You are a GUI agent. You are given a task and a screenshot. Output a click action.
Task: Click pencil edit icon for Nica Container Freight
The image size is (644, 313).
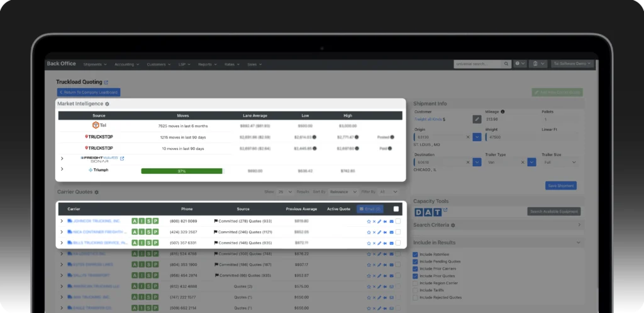click(379, 232)
